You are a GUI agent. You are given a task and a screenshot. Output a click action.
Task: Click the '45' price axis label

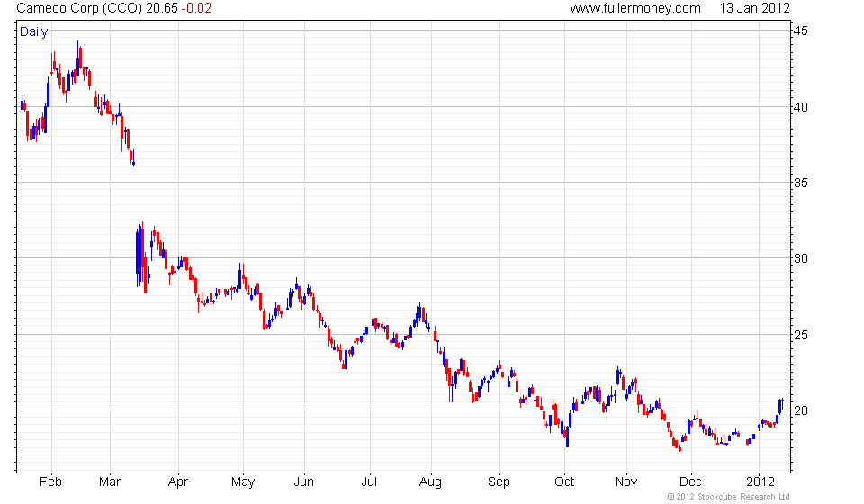801,31
